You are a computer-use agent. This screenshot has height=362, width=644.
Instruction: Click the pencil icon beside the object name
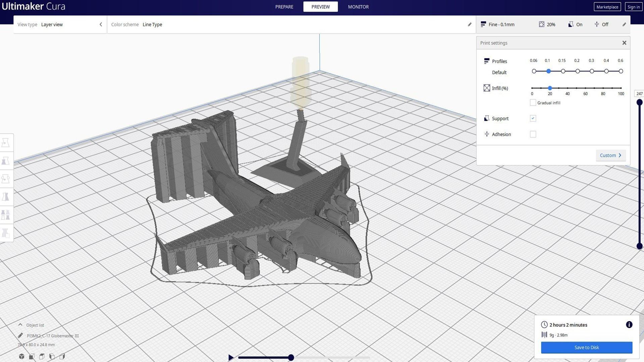(20, 336)
